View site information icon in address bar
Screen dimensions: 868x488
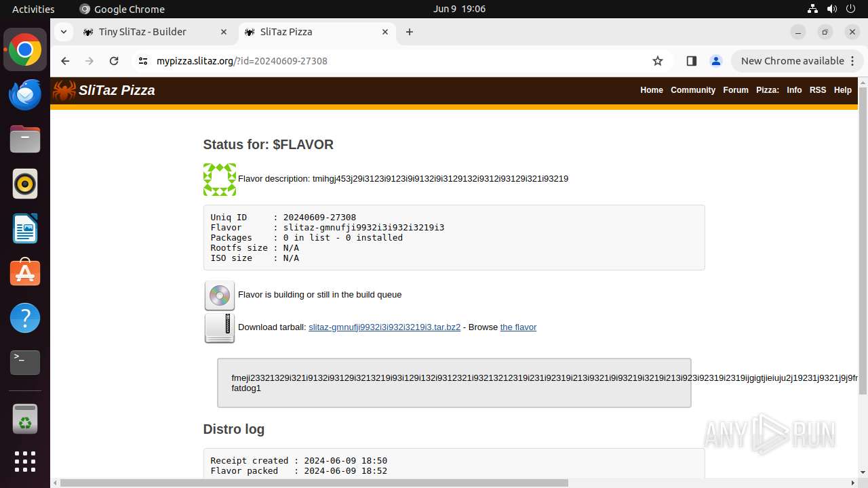(142, 61)
